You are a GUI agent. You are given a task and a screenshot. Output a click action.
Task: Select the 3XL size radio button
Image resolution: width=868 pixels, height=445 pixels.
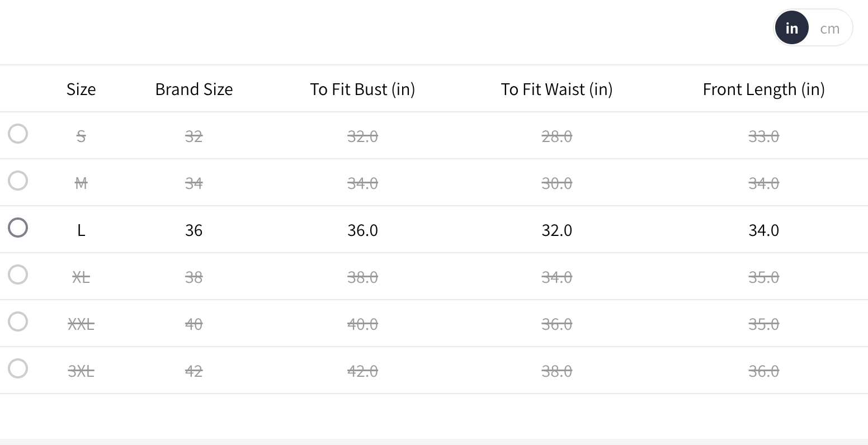(x=18, y=368)
